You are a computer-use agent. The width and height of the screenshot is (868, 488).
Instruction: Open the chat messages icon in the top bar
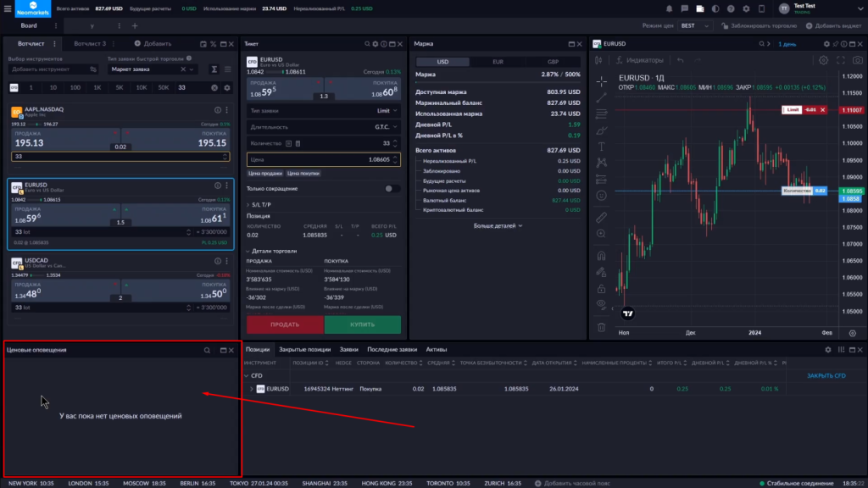685,8
